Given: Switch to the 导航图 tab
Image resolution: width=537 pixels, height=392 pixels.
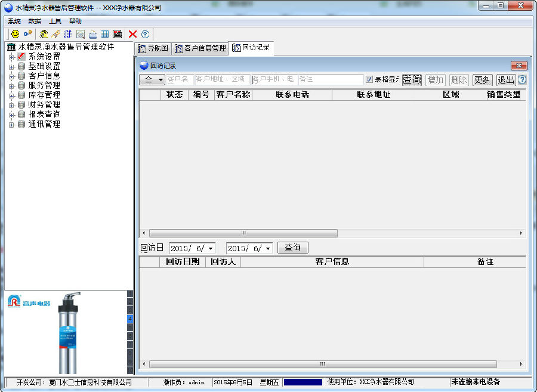Looking at the screenshot, I should click(x=153, y=48).
